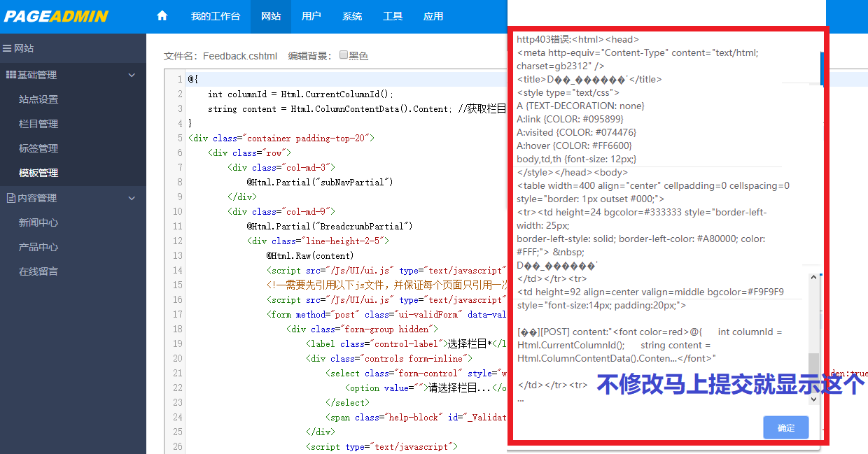Image resolution: width=868 pixels, height=454 pixels.
Task: Click the file name Feedback.cshtml
Action: [240, 56]
